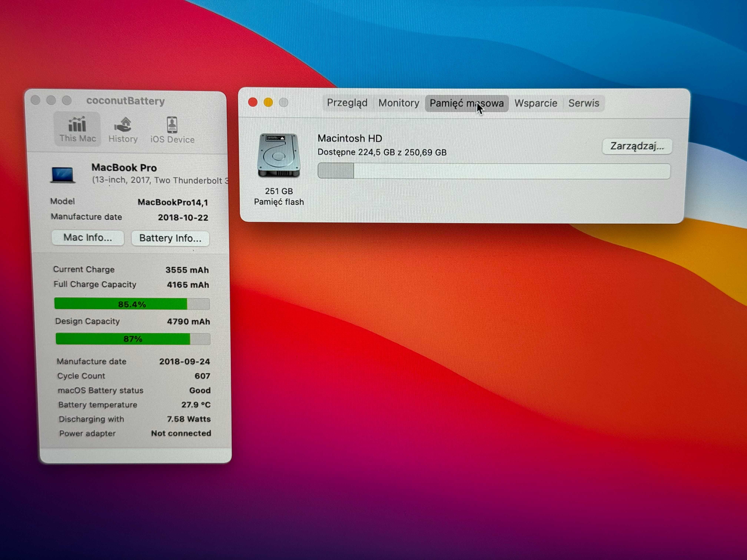Click the Discharging with label
The height and width of the screenshot is (560, 747).
(92, 419)
